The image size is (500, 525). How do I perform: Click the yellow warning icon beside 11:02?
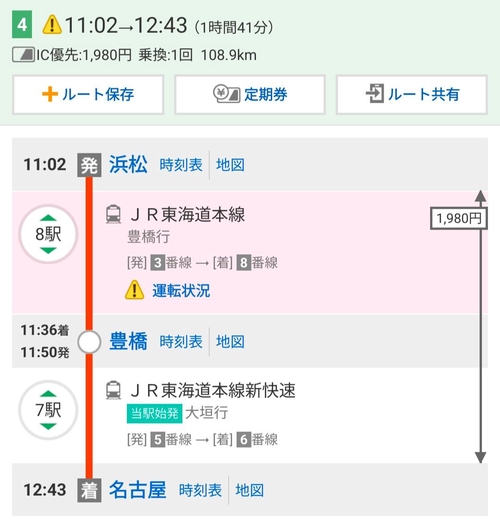(52, 24)
